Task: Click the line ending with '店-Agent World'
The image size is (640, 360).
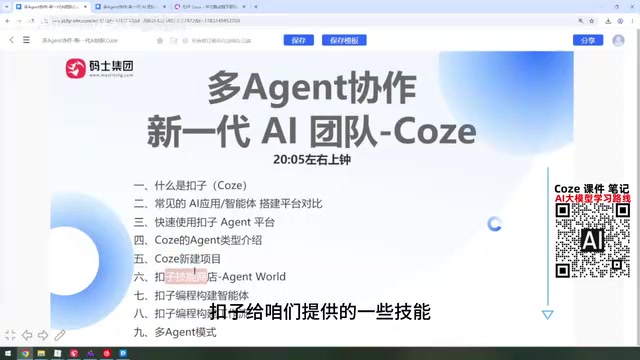Action: point(209,277)
